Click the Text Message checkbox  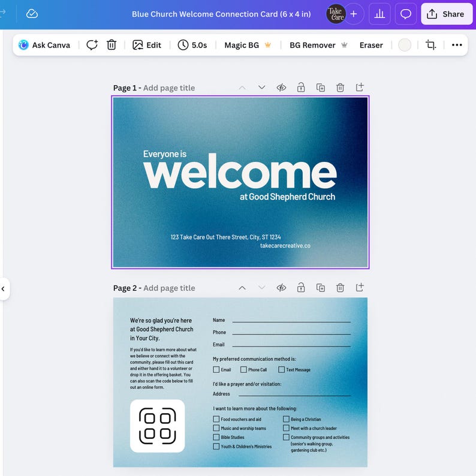[281, 369]
